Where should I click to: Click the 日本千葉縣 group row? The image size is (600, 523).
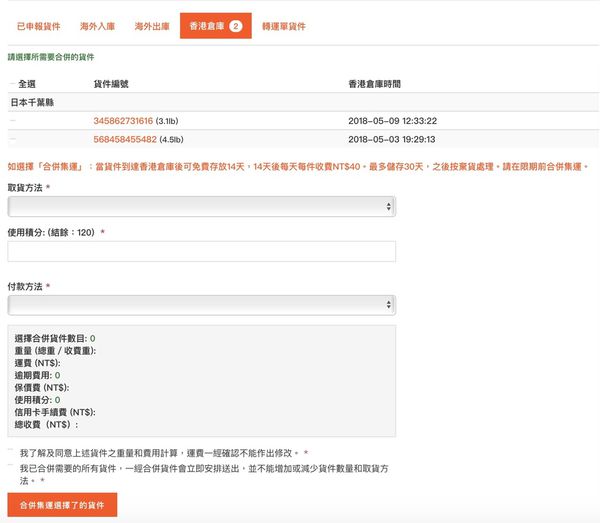32,102
